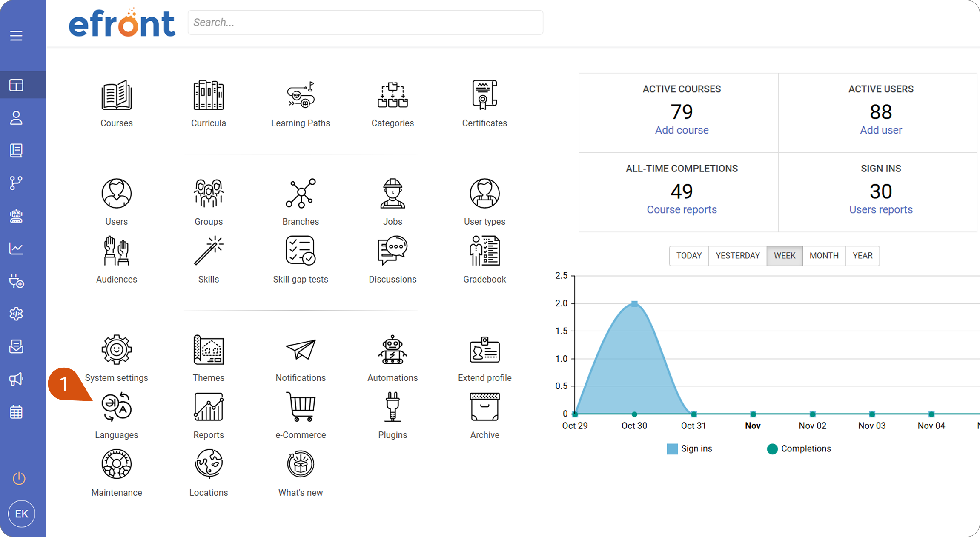Open Skill-gap tests
This screenshot has width=980, height=537.
pyautogui.click(x=301, y=251)
